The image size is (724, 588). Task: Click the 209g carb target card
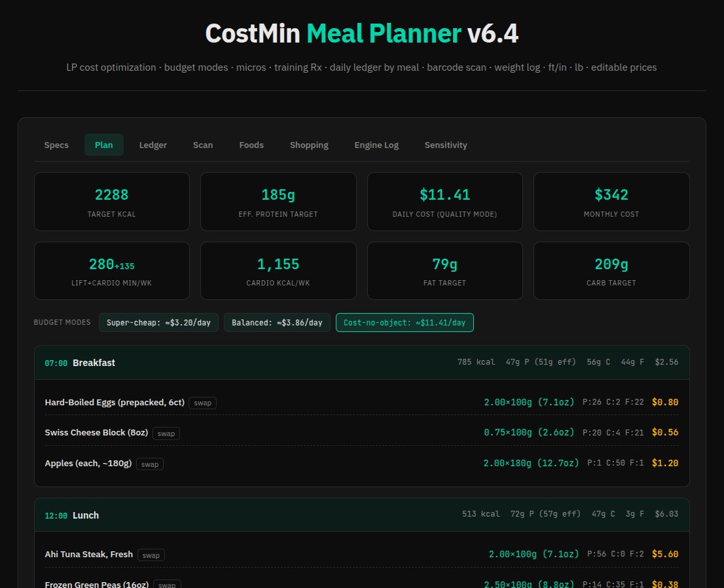coord(611,270)
